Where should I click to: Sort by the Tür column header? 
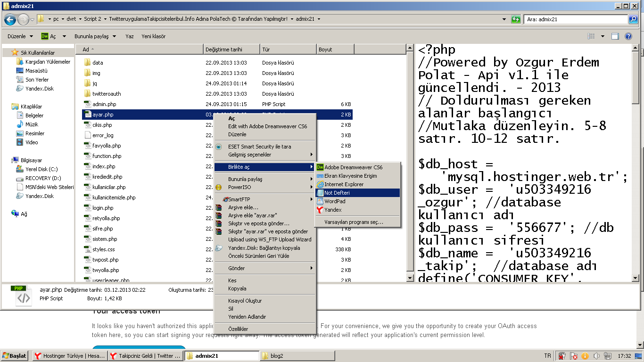pyautogui.click(x=288, y=49)
